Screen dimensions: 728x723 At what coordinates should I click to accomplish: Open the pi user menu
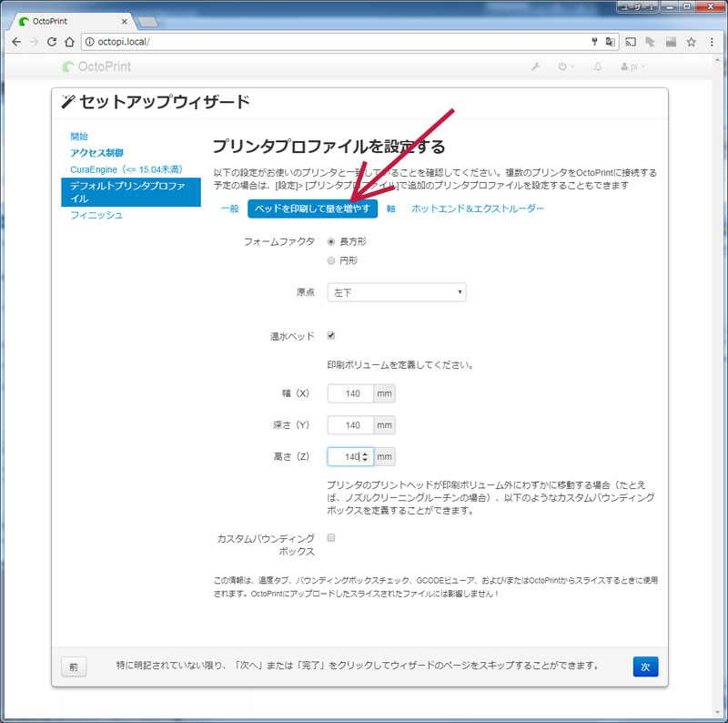click(x=633, y=66)
